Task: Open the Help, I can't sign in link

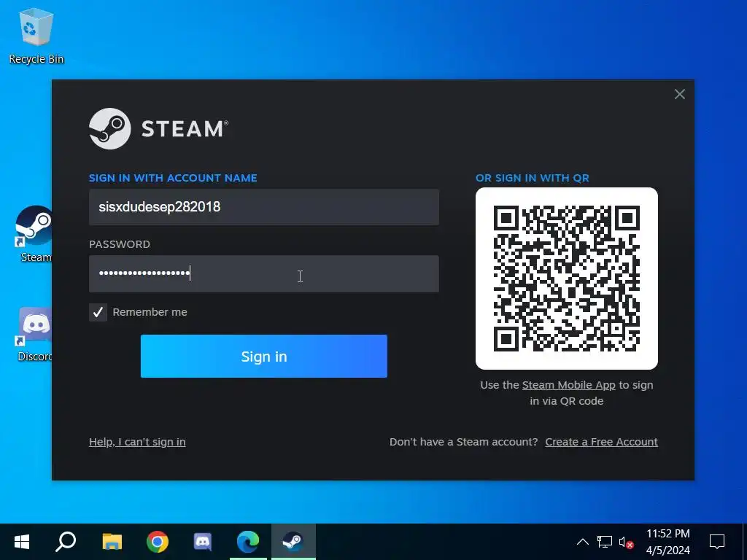Action: coord(137,442)
